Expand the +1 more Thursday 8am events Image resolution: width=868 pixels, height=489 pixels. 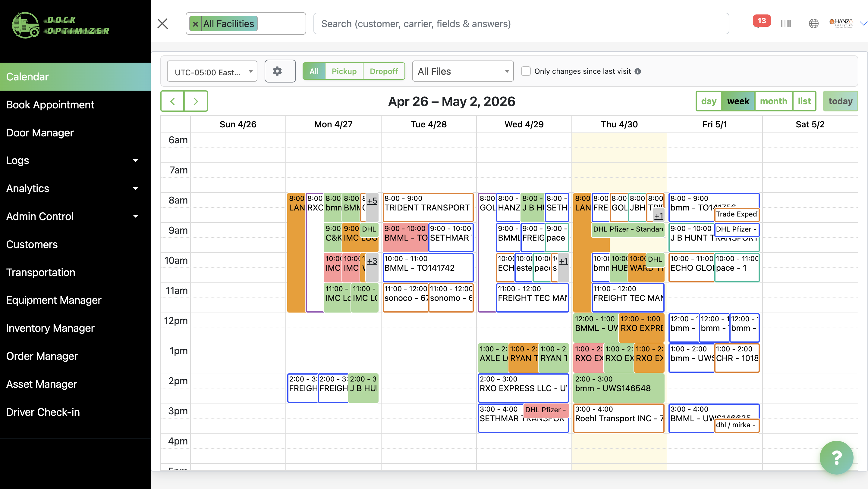click(659, 216)
